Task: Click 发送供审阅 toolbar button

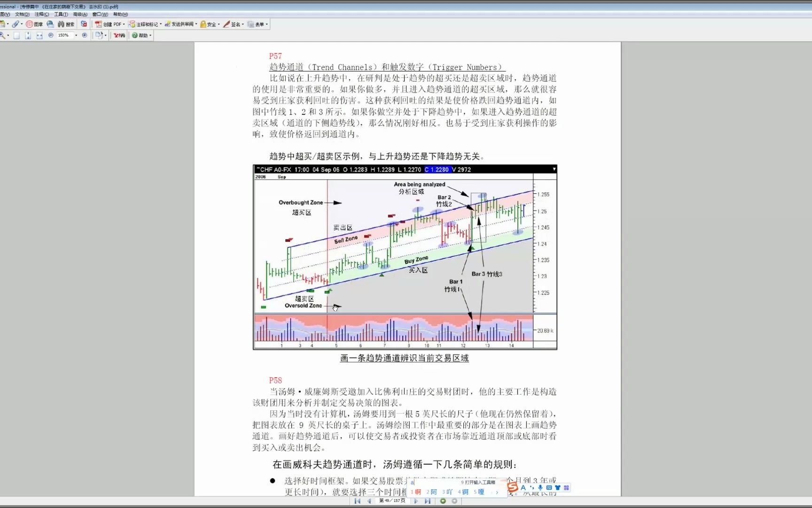Action: [179, 24]
